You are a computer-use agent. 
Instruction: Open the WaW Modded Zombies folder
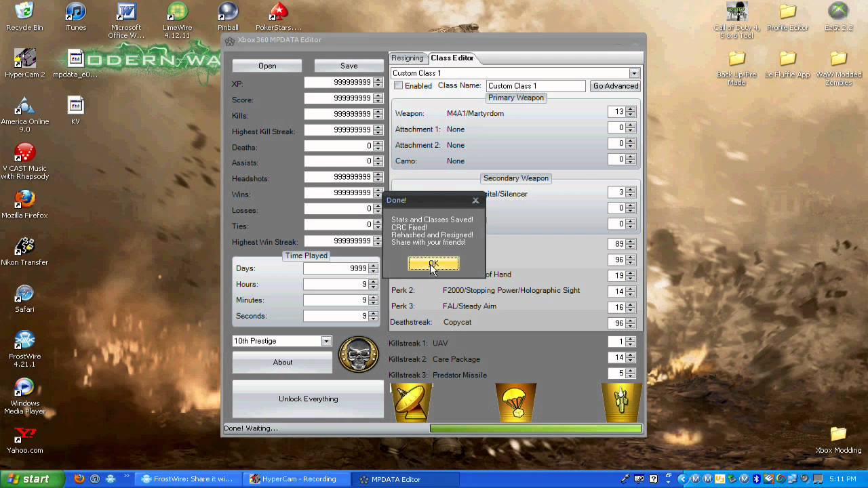pos(839,68)
